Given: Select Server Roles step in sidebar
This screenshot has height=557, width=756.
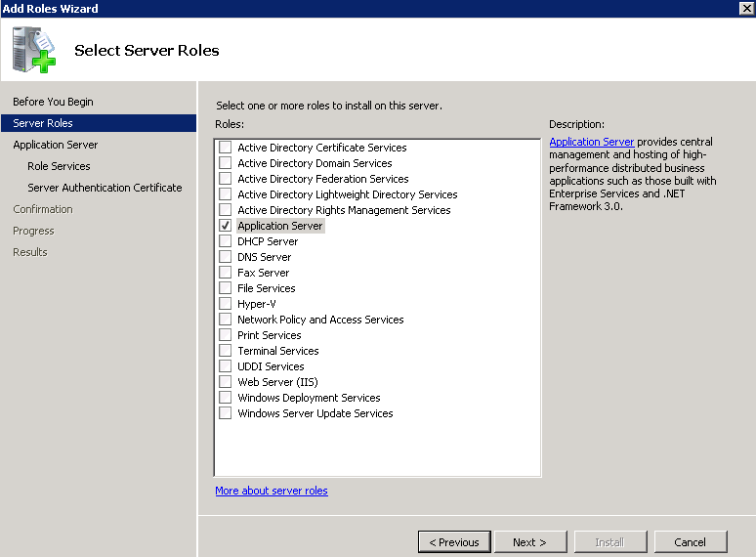Looking at the screenshot, I should [x=43, y=123].
